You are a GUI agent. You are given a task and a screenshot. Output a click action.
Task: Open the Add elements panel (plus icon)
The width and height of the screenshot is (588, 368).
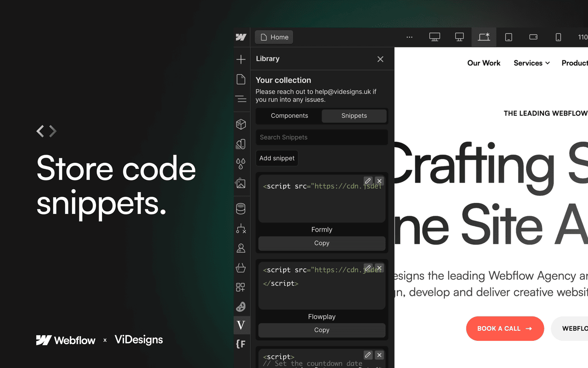(x=241, y=59)
